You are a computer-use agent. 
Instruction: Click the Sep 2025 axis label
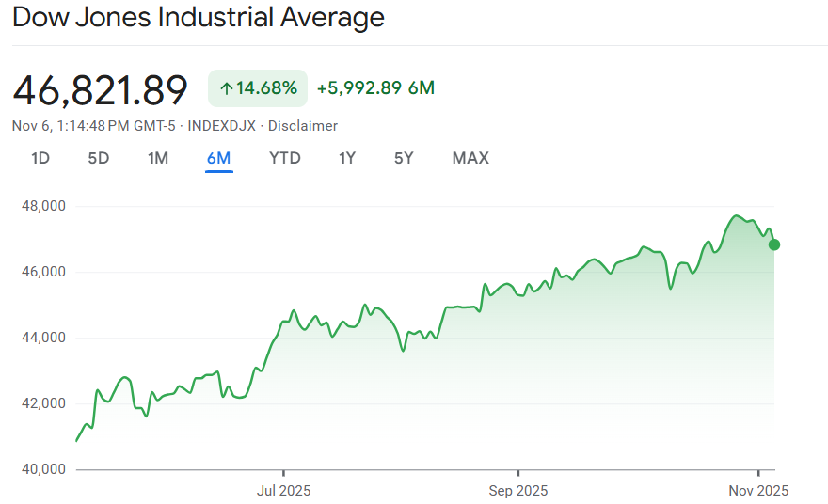[518, 490]
